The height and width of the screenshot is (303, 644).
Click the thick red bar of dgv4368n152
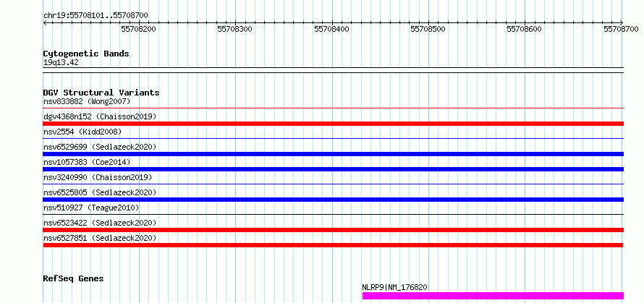tap(334, 124)
